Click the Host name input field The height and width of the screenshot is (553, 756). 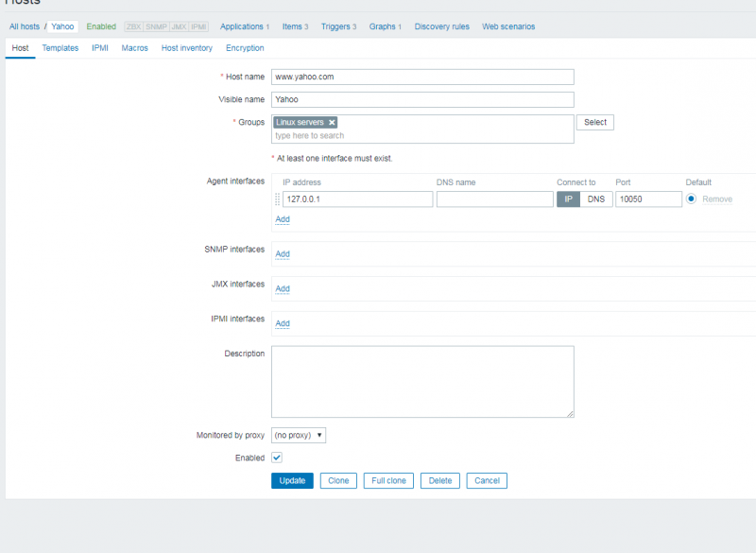pos(422,77)
